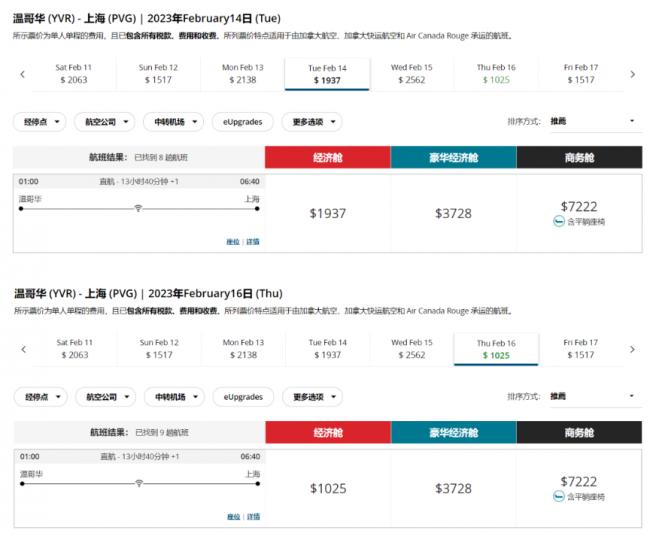Click Feb 16 flight duration text 13小时40分钟
650x536 pixels.
145,456
